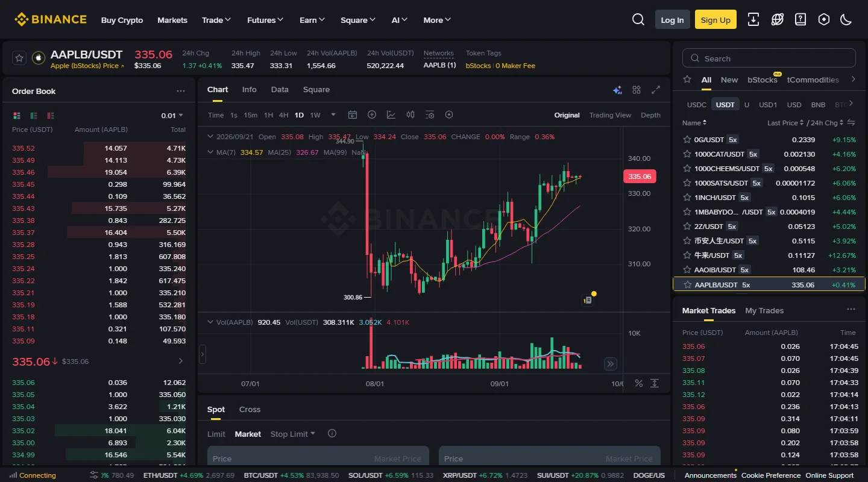
Task: Switch to Depth chart view
Action: (650, 115)
